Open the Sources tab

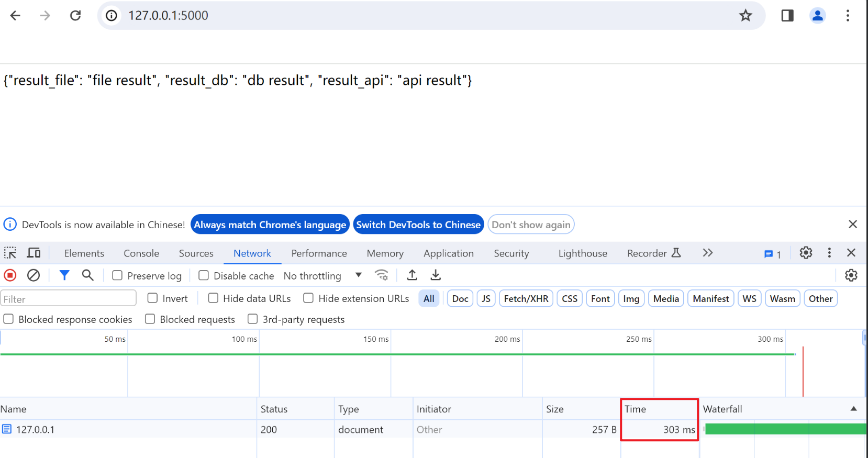pos(196,253)
